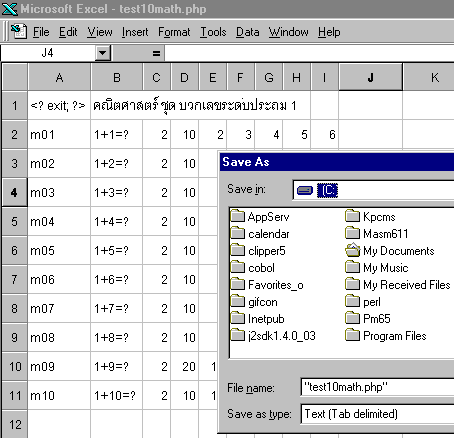454x438 pixels.
Task: Click the C: drive icon in Save in
Action: [x=305, y=190]
